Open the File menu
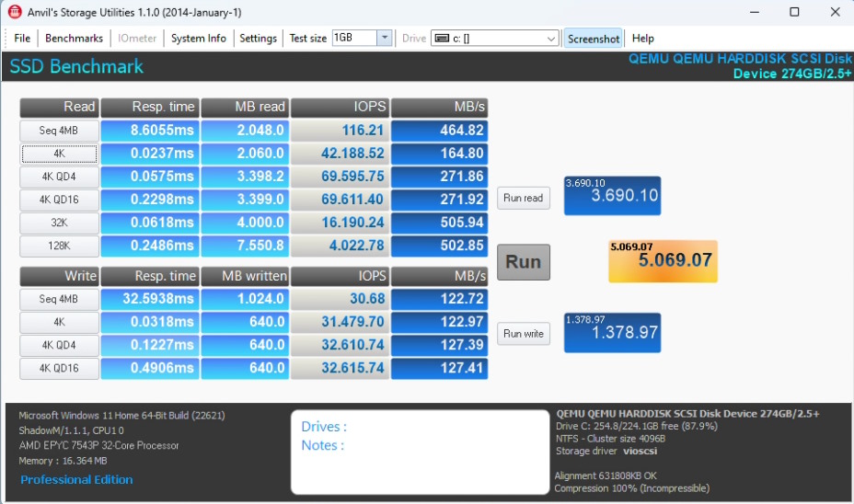This screenshot has height=504, width=854. (22, 38)
